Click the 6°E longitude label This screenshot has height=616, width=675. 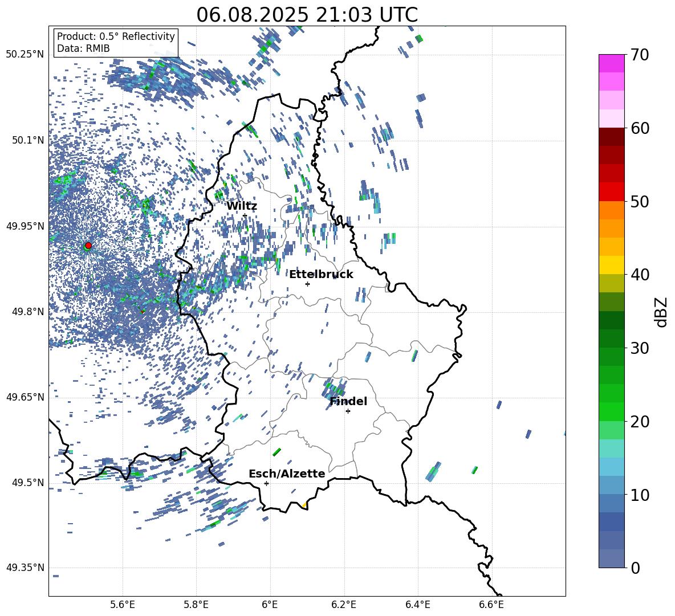[x=270, y=605]
